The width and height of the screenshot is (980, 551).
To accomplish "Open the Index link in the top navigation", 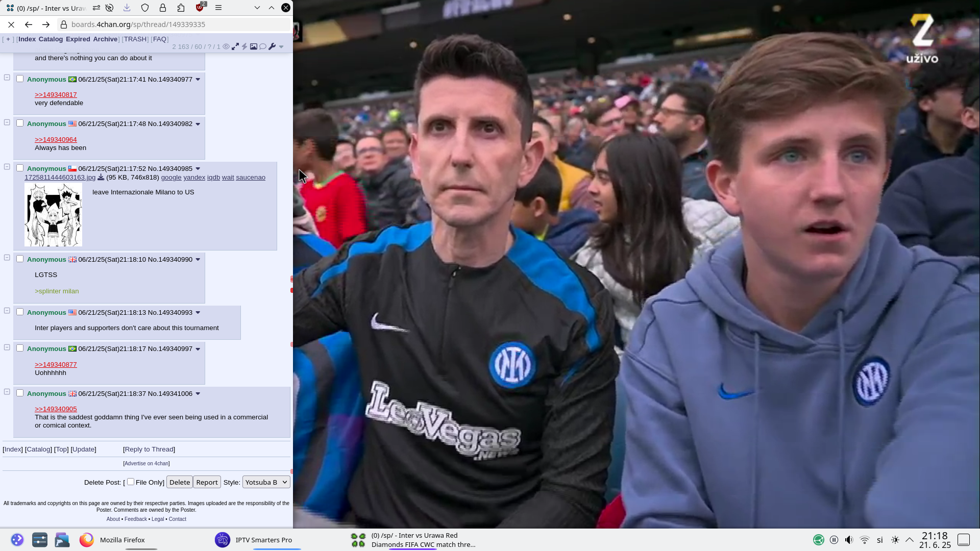I will tap(27, 39).
